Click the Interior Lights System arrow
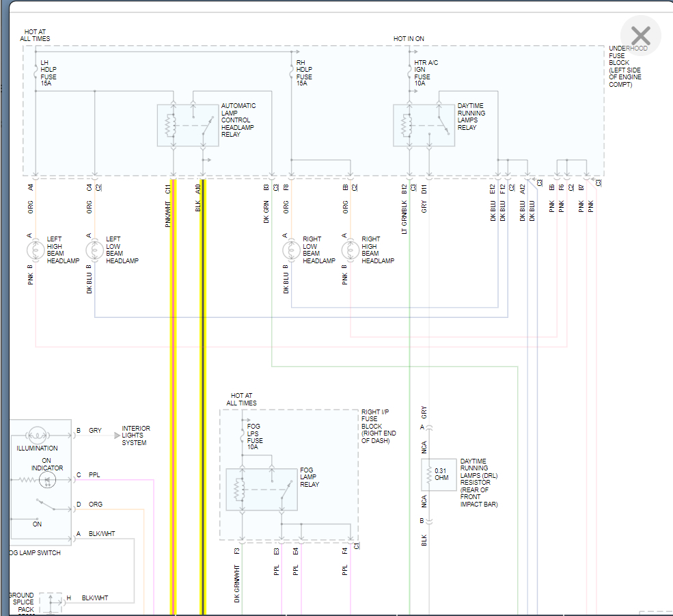The width and height of the screenshot is (673, 616). [x=117, y=435]
